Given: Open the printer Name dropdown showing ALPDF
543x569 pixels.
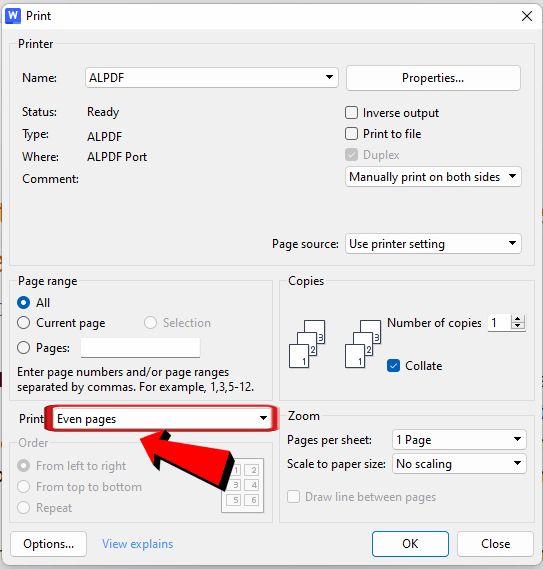Looking at the screenshot, I should point(212,77).
